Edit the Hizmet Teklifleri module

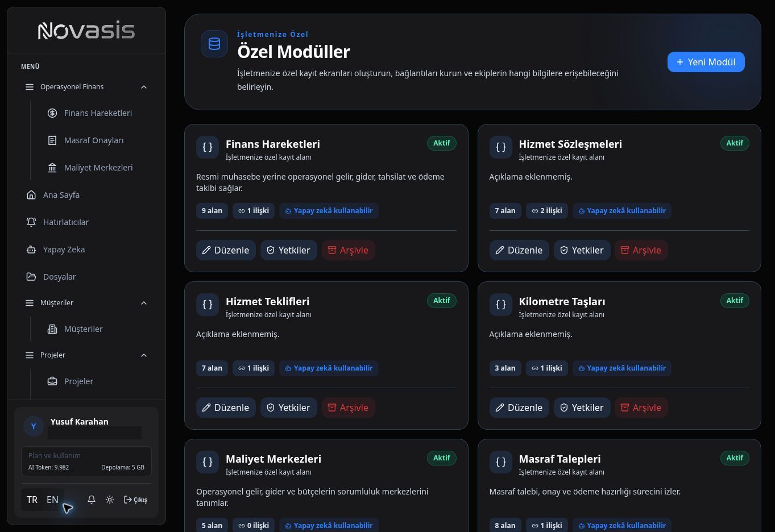(226, 408)
